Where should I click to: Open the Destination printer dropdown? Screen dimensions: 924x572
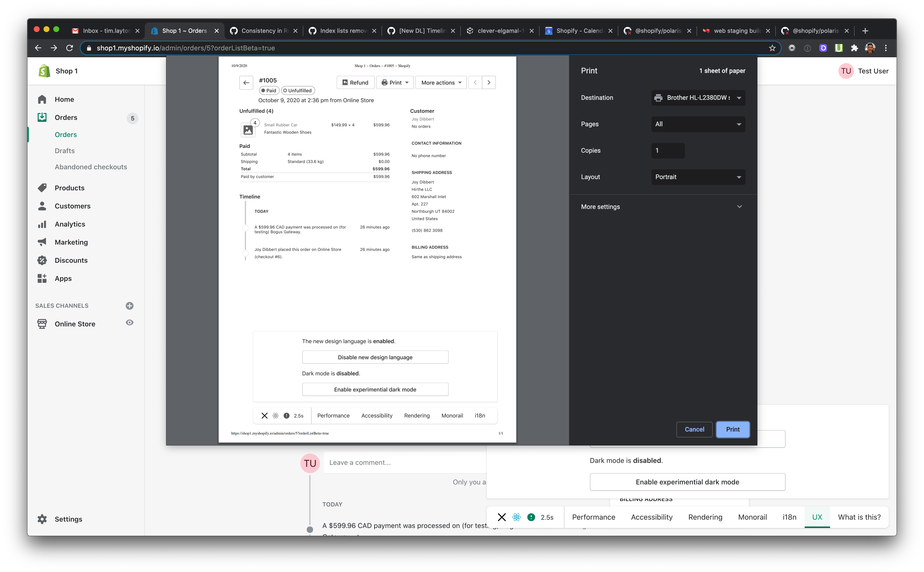698,98
